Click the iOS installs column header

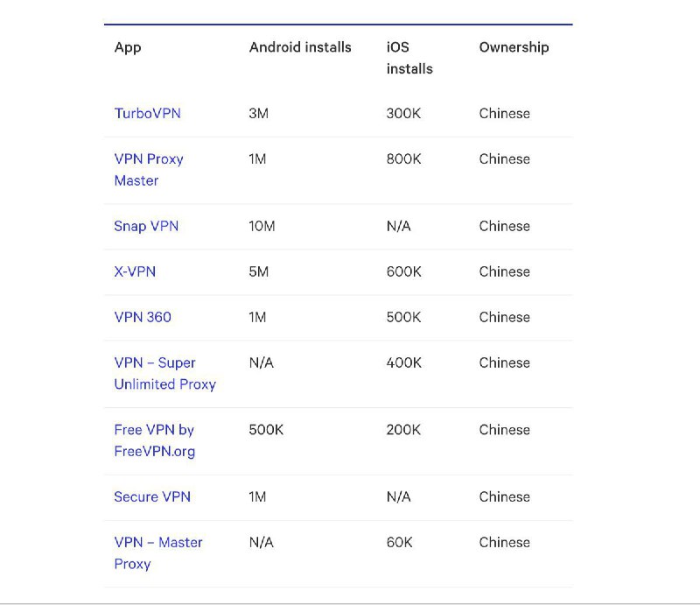click(409, 58)
